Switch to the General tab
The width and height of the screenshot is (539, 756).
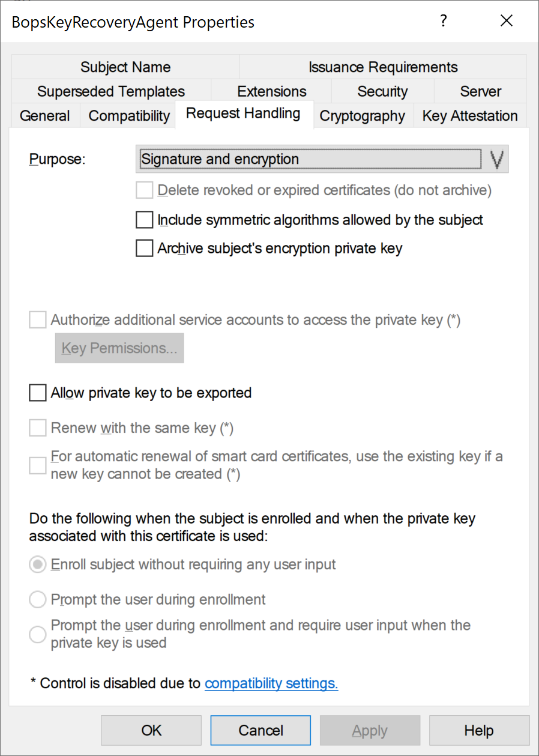tap(45, 116)
